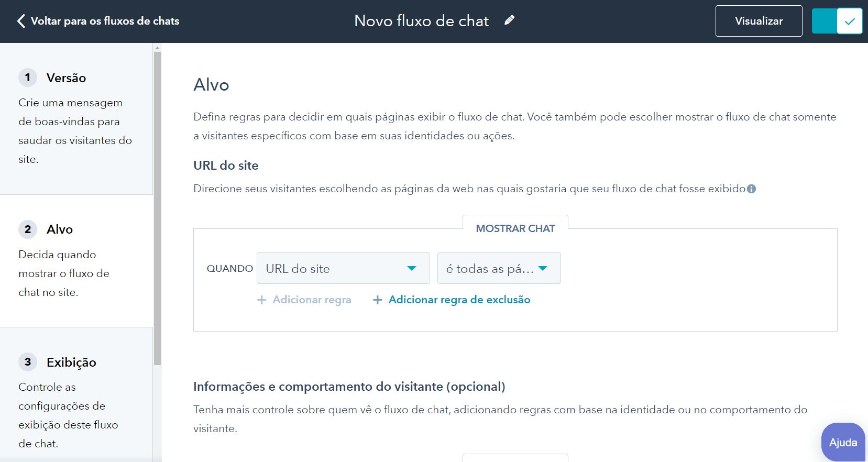Click the step 2 number badge
Viewport: 868px width, 462px height.
point(28,229)
